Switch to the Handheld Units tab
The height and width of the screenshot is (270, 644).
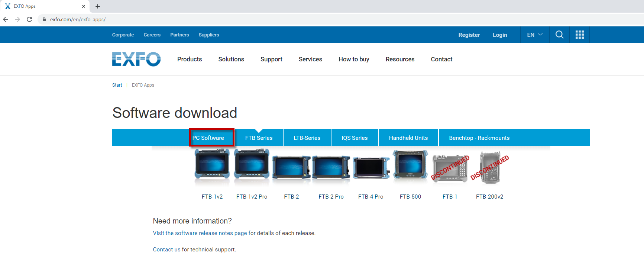[x=408, y=138]
